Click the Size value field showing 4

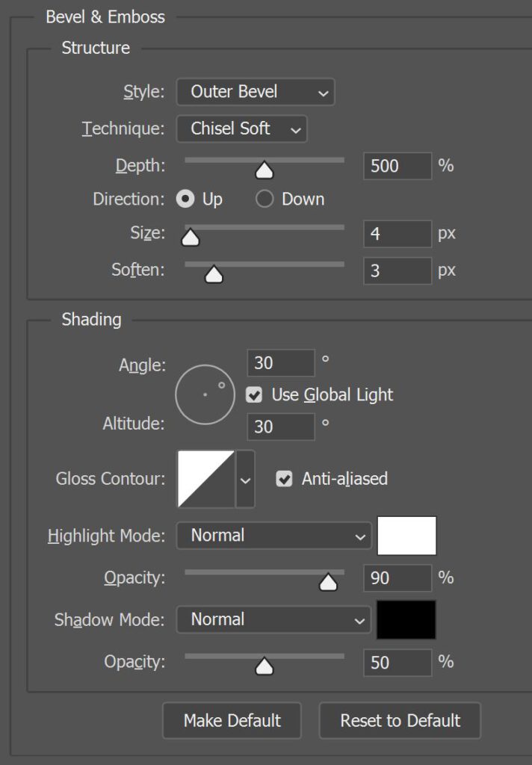pyautogui.click(x=398, y=233)
